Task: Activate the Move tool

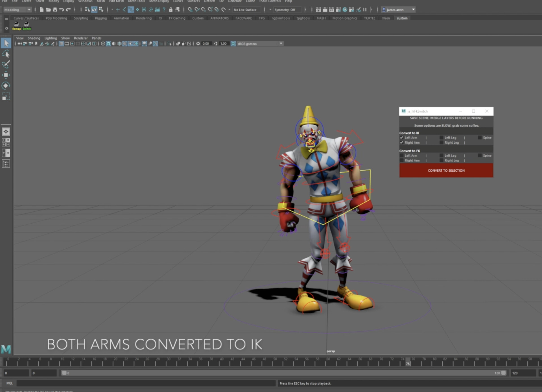Action: (x=6, y=75)
